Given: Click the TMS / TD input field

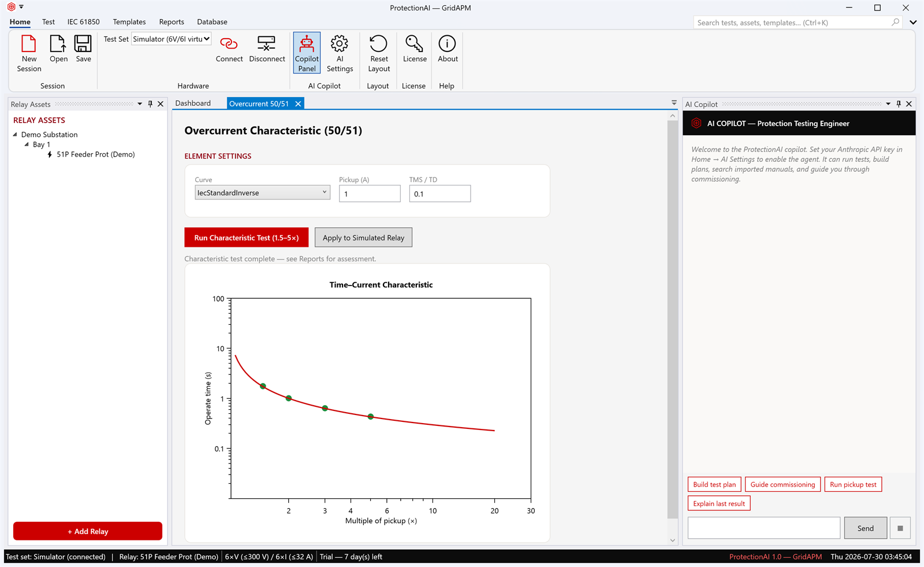Looking at the screenshot, I should tap(440, 194).
